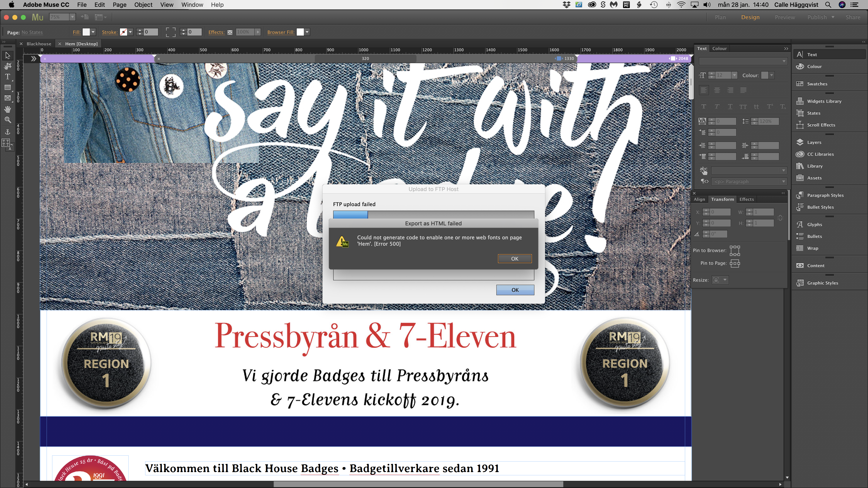Open the Stroke colour dropdown arrow
Image resolution: width=868 pixels, height=488 pixels.
[130, 32]
